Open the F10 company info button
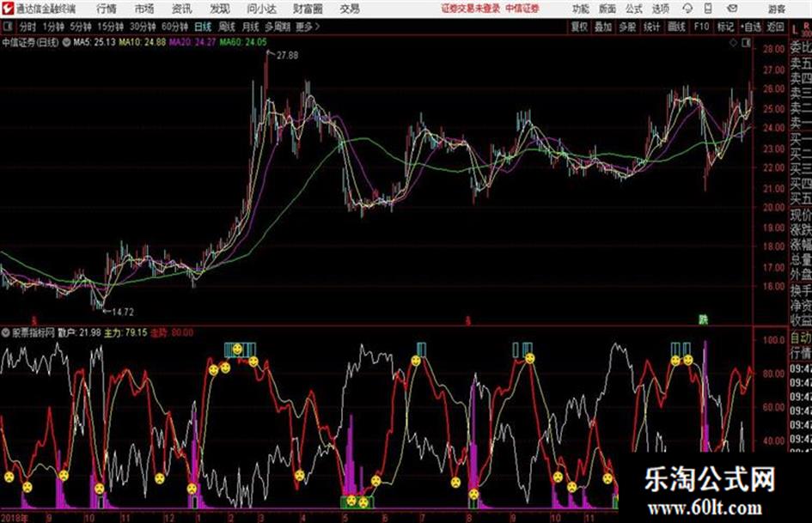Image resolution: width=812 pixels, height=523 pixels. [701, 27]
